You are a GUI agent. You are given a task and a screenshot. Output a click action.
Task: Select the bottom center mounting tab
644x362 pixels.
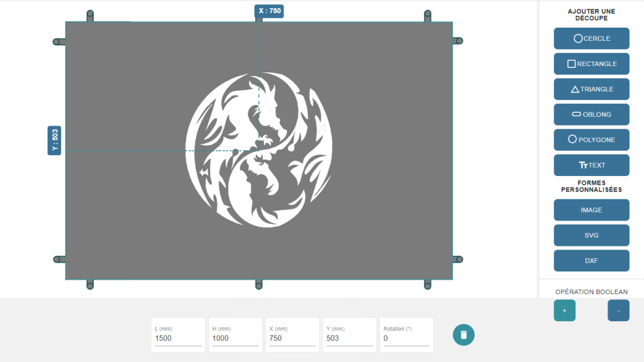click(258, 285)
